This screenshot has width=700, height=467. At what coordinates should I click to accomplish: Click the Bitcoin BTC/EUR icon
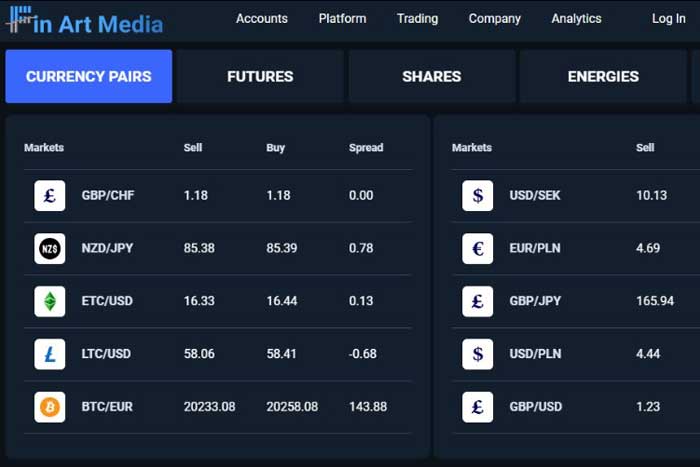(x=50, y=407)
